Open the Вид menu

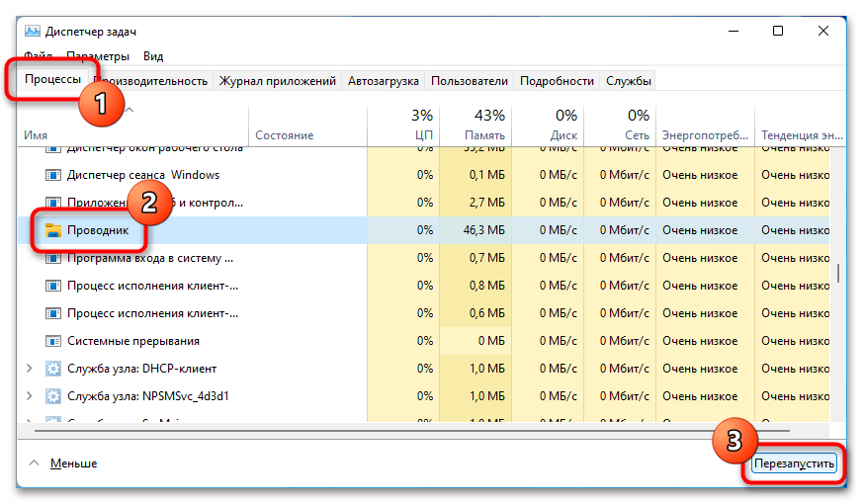[x=153, y=56]
